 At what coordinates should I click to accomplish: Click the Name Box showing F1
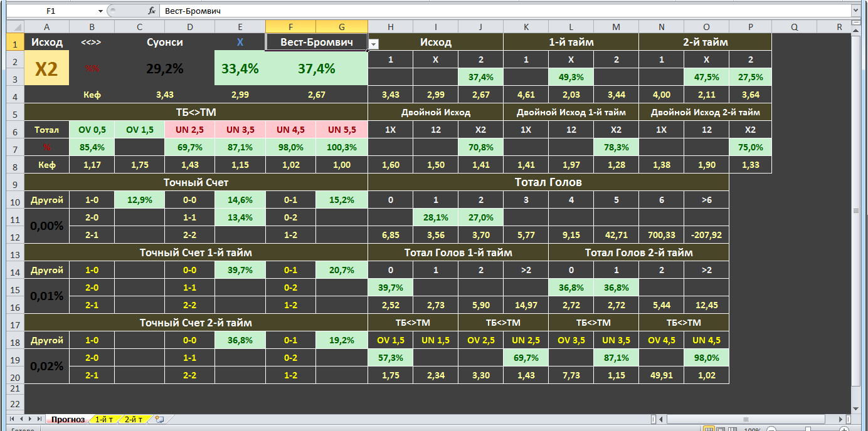coord(50,11)
